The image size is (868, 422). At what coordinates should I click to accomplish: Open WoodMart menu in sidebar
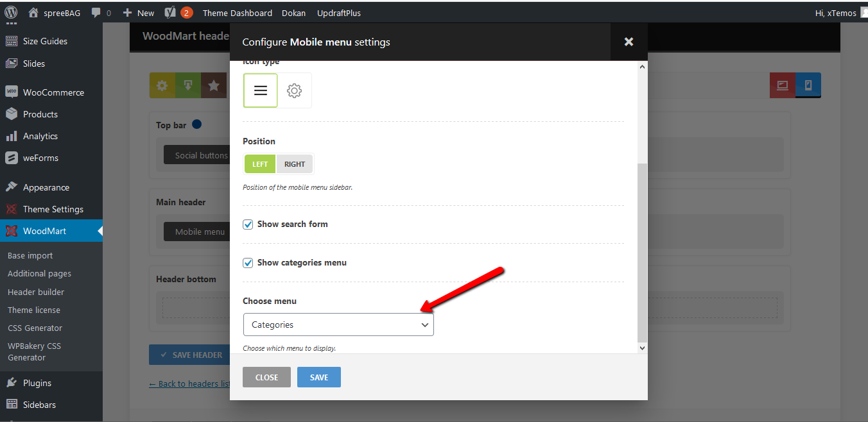click(51, 231)
